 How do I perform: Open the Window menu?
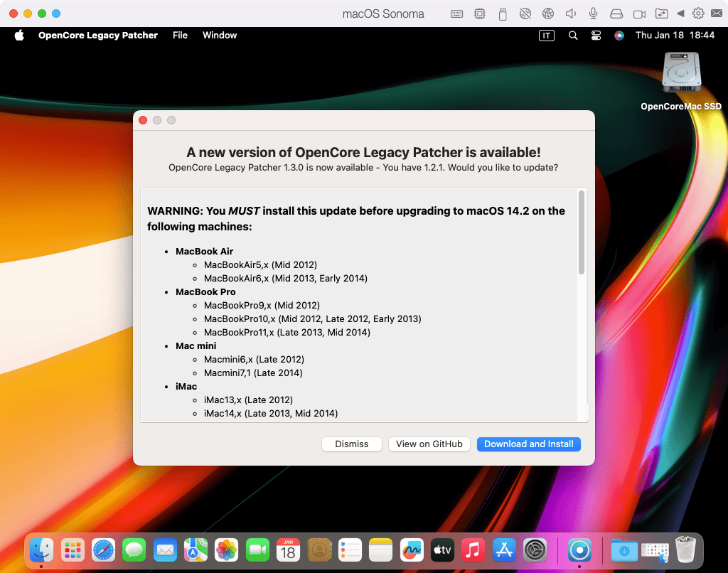tap(220, 36)
